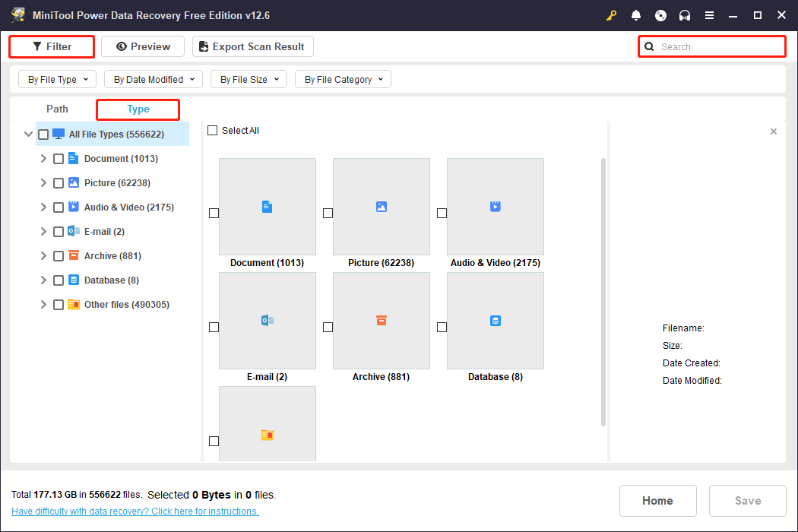Check the Document (1013) checkbox in the tree

(x=59, y=158)
